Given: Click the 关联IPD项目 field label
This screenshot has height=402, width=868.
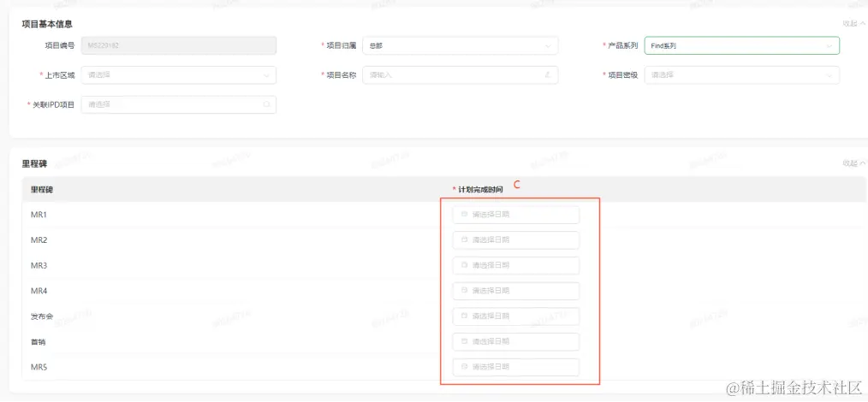Looking at the screenshot, I should 53,104.
